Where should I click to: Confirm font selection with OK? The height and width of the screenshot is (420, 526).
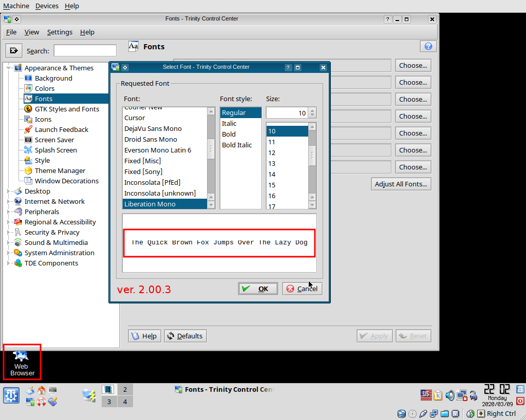click(258, 289)
